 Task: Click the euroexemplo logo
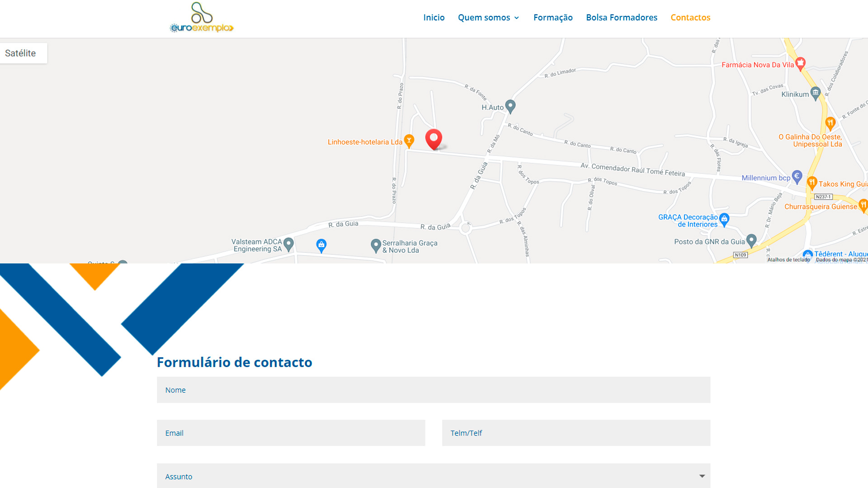tap(202, 18)
